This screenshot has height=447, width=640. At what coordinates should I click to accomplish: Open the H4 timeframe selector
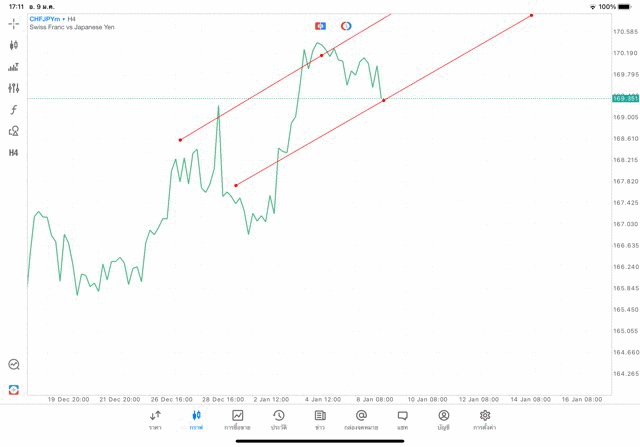coord(14,153)
